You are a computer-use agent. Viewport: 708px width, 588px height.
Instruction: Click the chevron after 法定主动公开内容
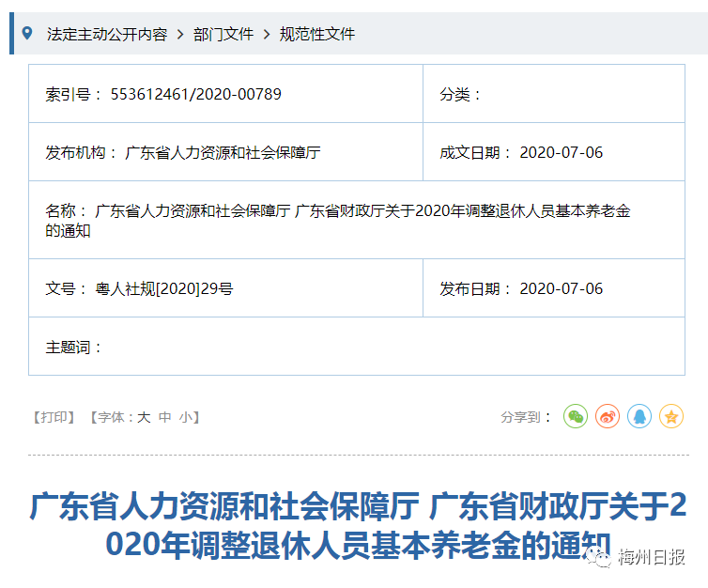coord(180,35)
